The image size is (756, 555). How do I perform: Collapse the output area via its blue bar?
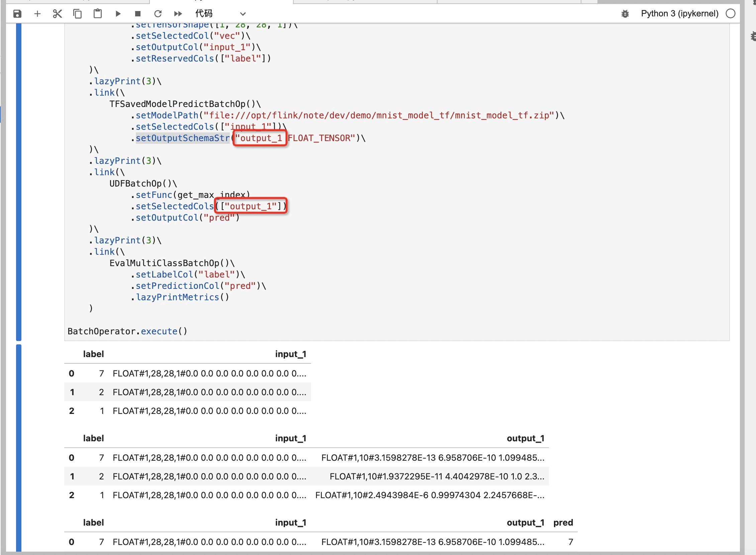[x=19, y=447]
